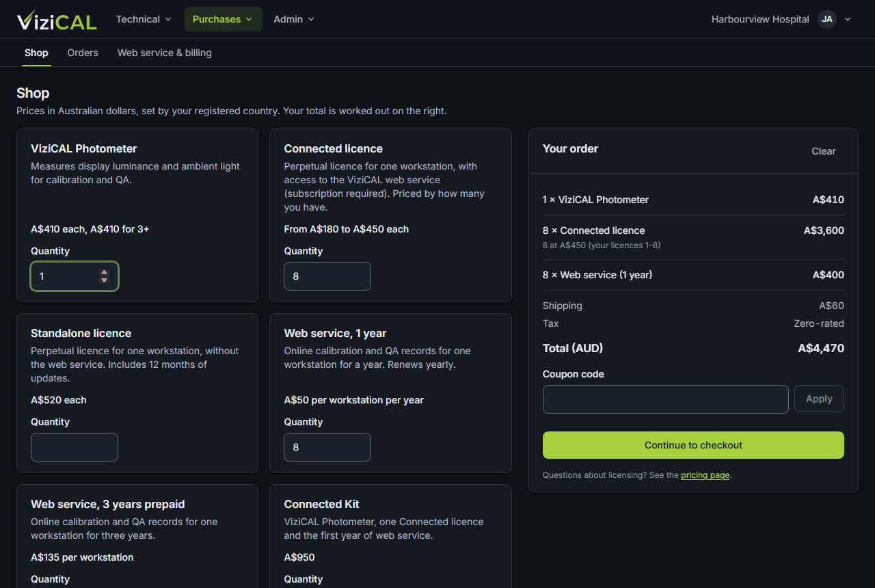This screenshot has height=588, width=875.
Task: Apply the coupon code
Action: 819,399
